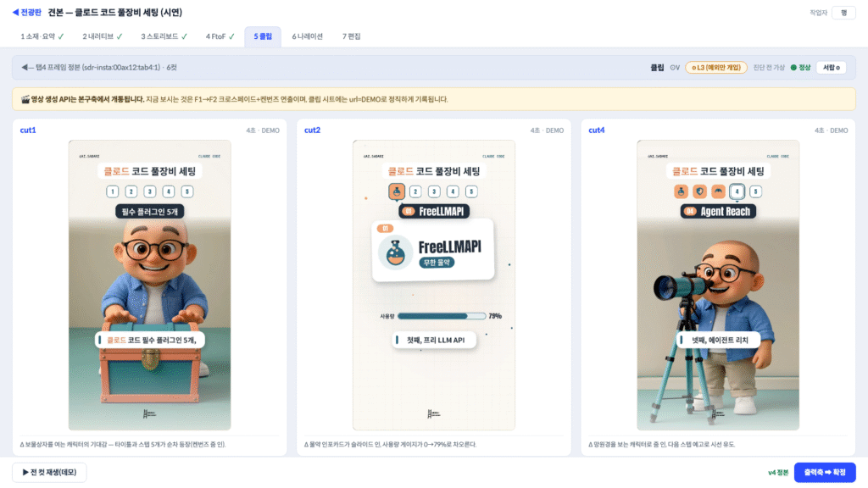This screenshot has width=868, height=488.
Task: Click the 필수 플러그인 5개 pill in cut1
Action: click(x=149, y=211)
